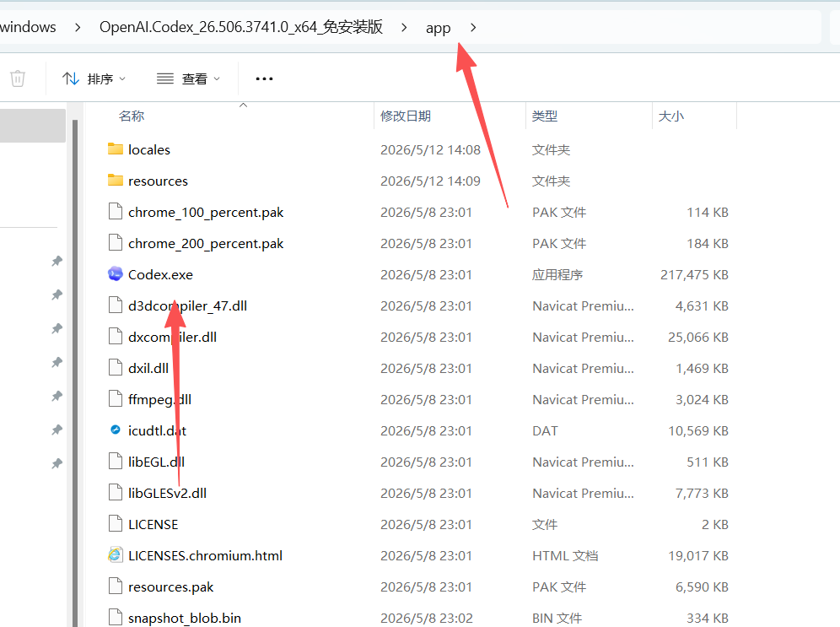Image resolution: width=840 pixels, height=627 pixels.
Task: Click the trash delete icon in toolbar
Action: tap(18, 78)
